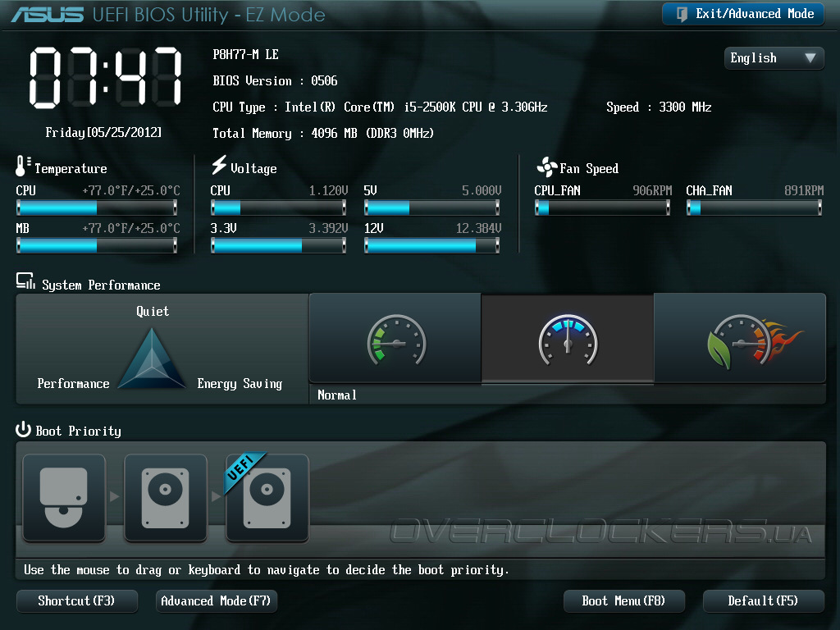Click the Performance label by the triangle
840x630 pixels.
coord(73,384)
